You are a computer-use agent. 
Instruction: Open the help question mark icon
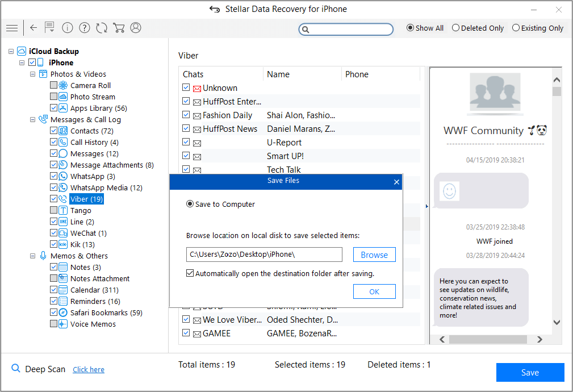tap(85, 28)
